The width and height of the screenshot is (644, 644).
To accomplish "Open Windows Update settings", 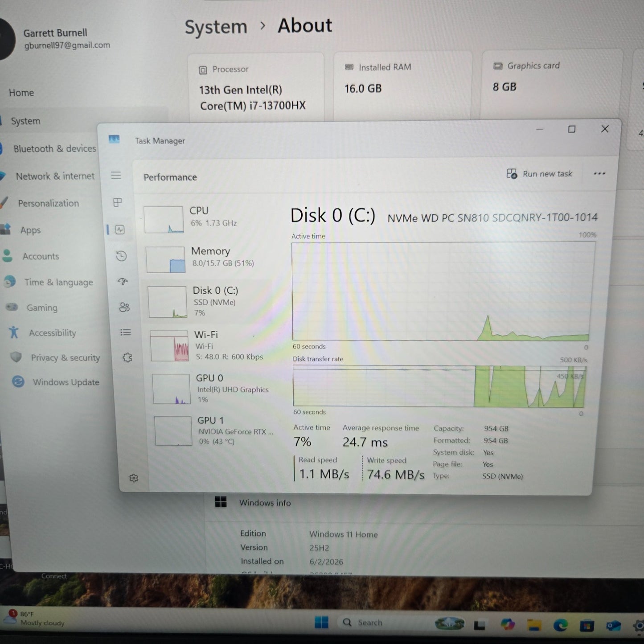I will [x=66, y=382].
